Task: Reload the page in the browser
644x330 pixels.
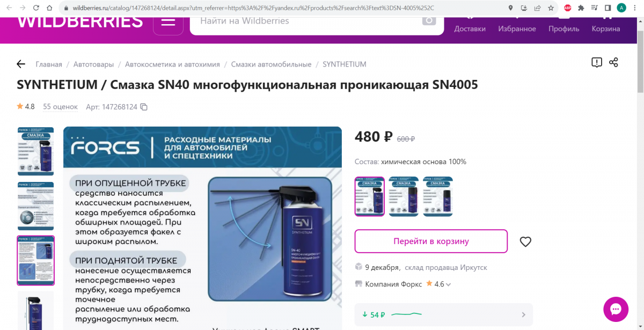Action: click(36, 8)
